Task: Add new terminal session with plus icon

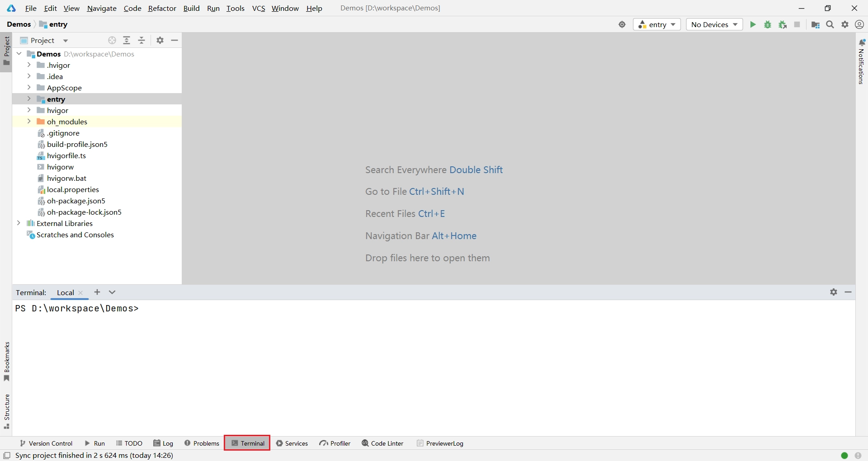Action: pyautogui.click(x=97, y=292)
